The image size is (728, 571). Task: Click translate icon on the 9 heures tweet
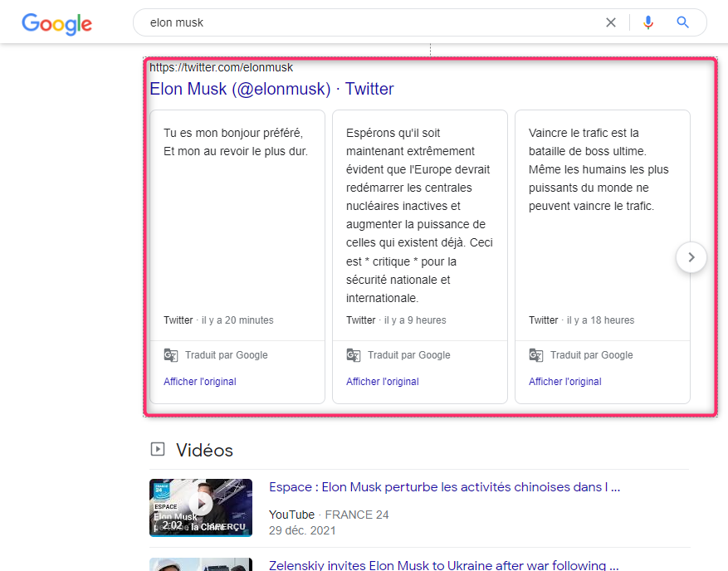tap(354, 355)
